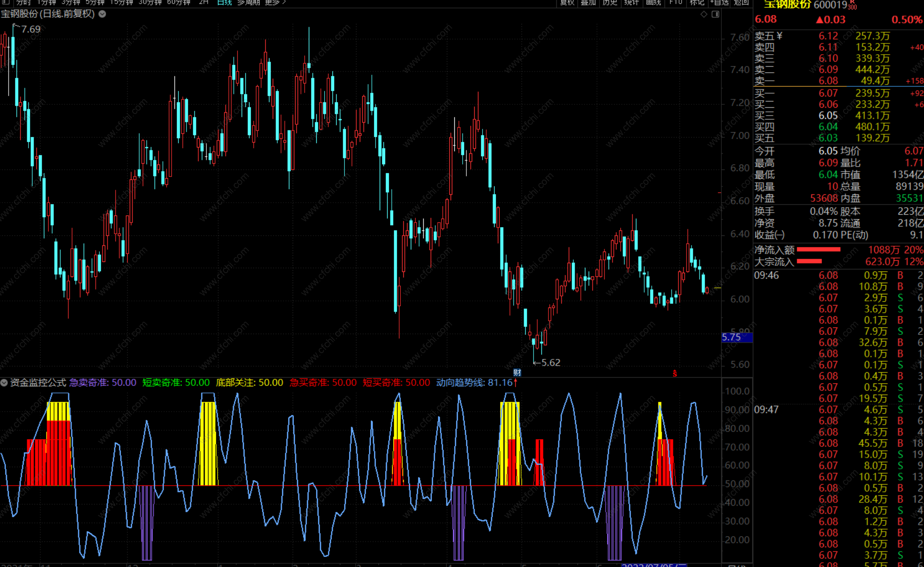Image resolution: width=924 pixels, height=567 pixels.
Task: Select the 15分钟 period tab
Action: pos(121,2)
